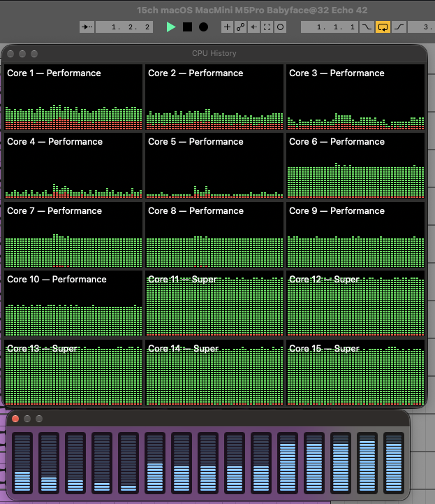
Task: Toggle the Automation Arm button
Action: 240,27
